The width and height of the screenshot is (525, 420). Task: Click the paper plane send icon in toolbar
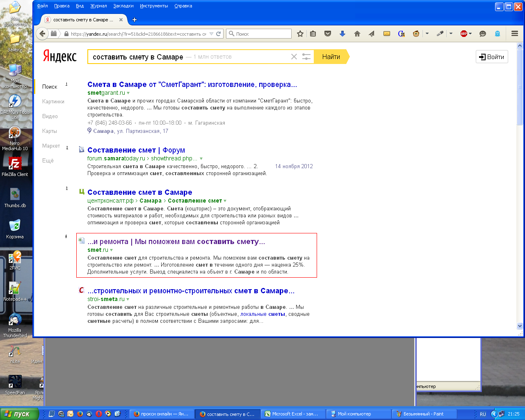pyautogui.click(x=372, y=34)
